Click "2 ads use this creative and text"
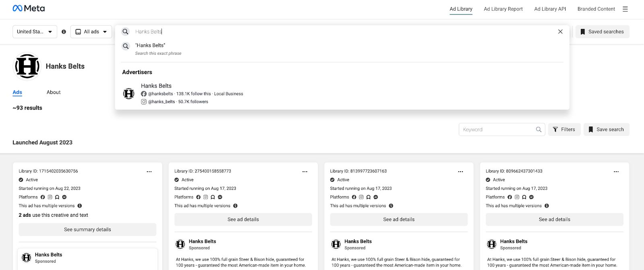The height and width of the screenshot is (270, 644). point(53,215)
